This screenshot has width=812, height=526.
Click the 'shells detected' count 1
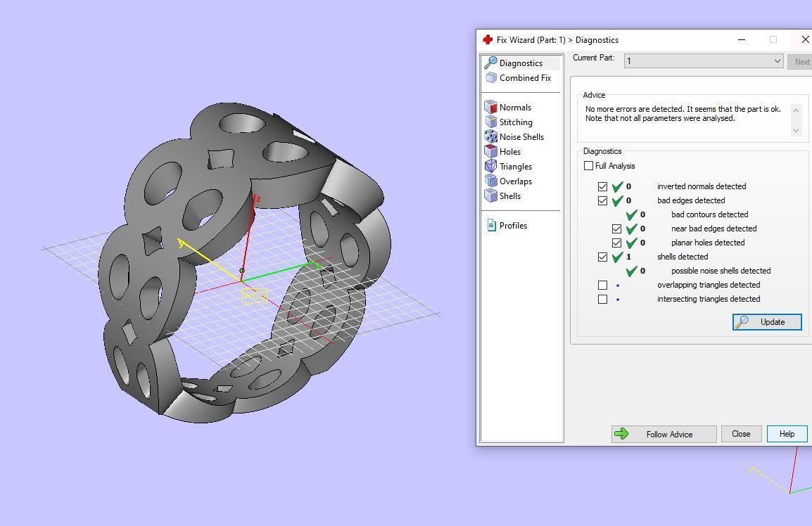pos(628,257)
